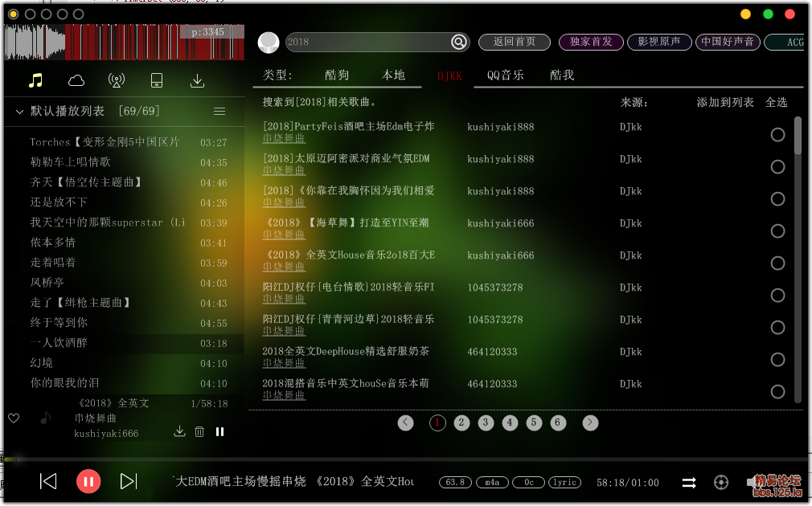The width and height of the screenshot is (812, 506).
Task: Select the 青青河边草 song radio button
Action: tap(777, 328)
